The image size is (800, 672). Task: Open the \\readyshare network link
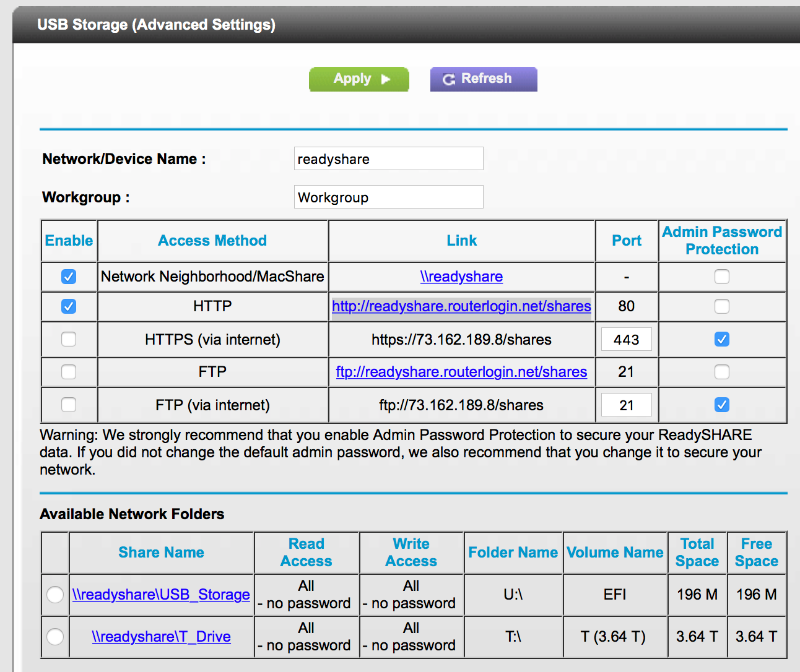click(461, 277)
